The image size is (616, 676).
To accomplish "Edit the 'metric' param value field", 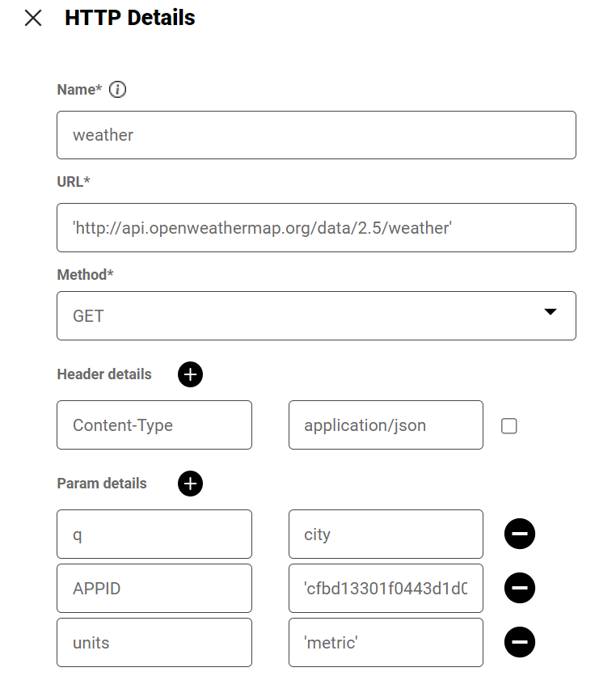I will coord(386,642).
